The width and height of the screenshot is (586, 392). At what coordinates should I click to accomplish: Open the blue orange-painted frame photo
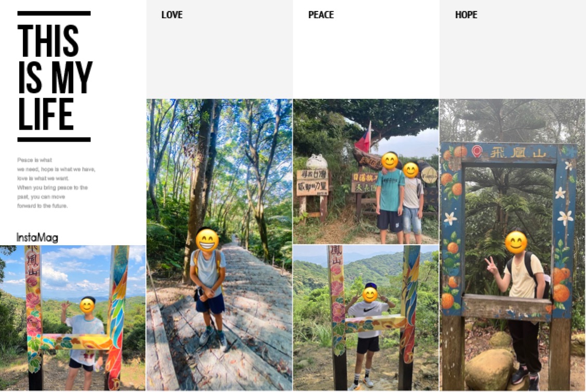[x=513, y=245]
